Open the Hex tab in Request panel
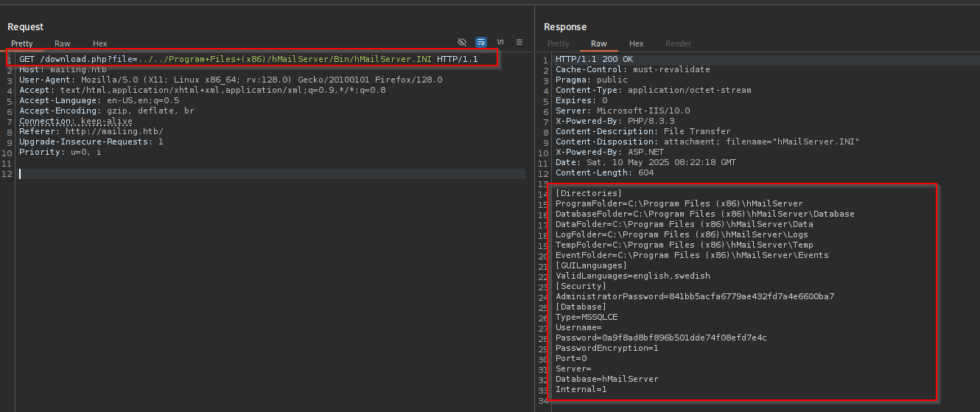Screen dimensions: 980x412 100,43
